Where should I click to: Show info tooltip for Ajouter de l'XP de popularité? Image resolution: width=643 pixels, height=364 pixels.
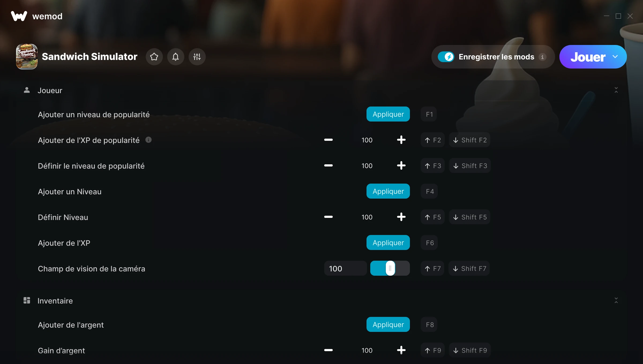pyautogui.click(x=148, y=140)
